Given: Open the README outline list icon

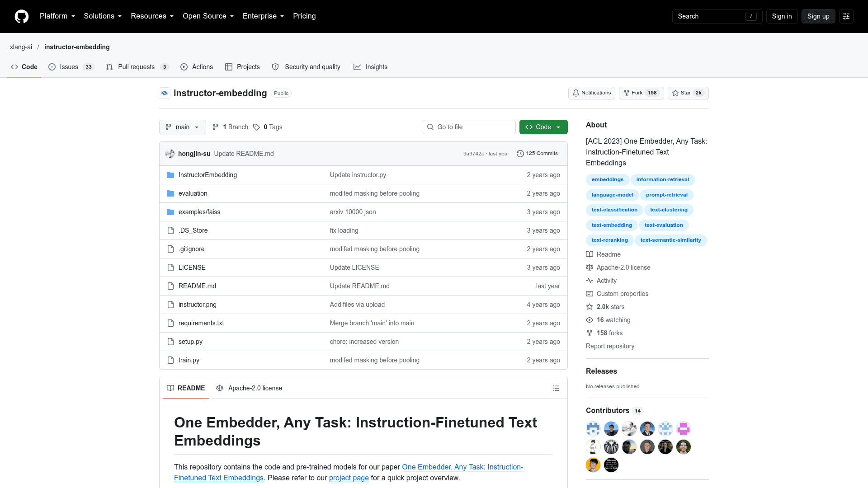Looking at the screenshot, I should (x=556, y=388).
